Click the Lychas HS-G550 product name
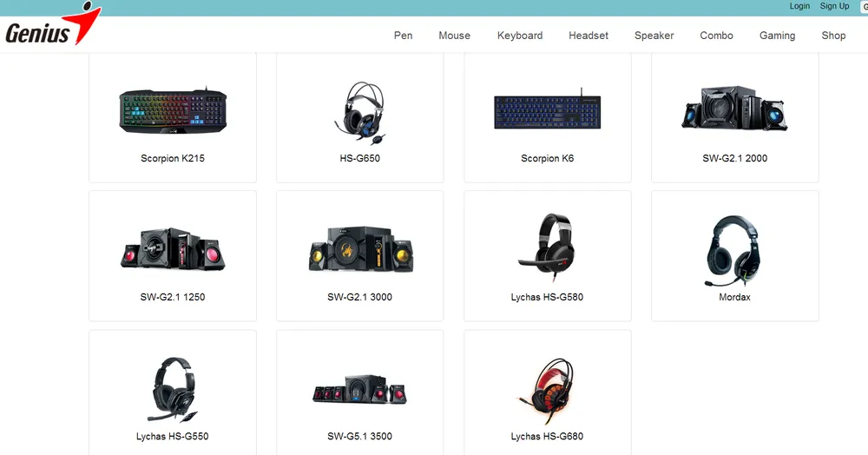The image size is (868, 455). click(x=173, y=436)
